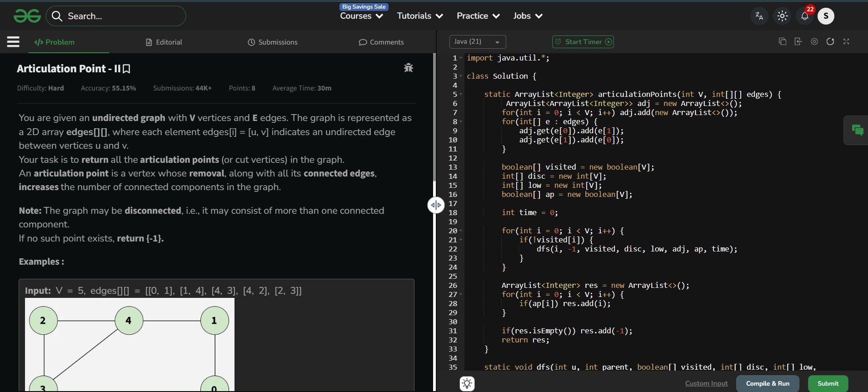Viewport: 868px width, 392px height.
Task: Click Compile & Run
Action: click(x=768, y=383)
